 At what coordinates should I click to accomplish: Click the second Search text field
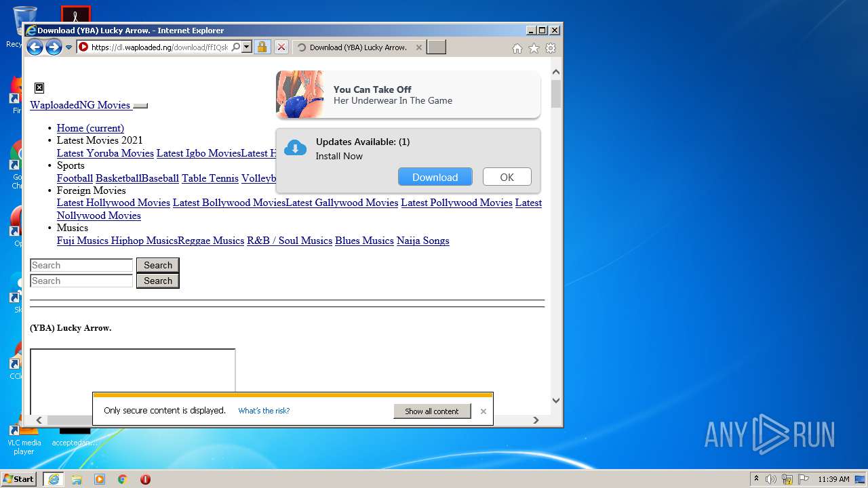coord(81,281)
